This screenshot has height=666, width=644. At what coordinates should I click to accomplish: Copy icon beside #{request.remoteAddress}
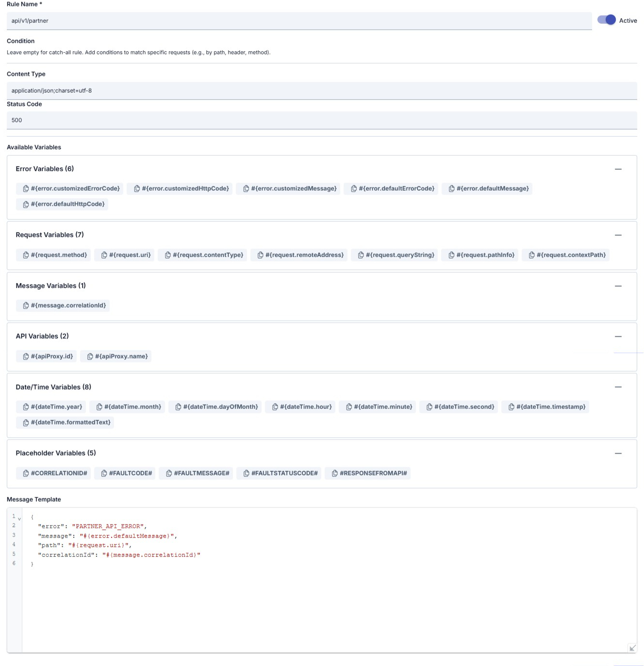(260, 255)
